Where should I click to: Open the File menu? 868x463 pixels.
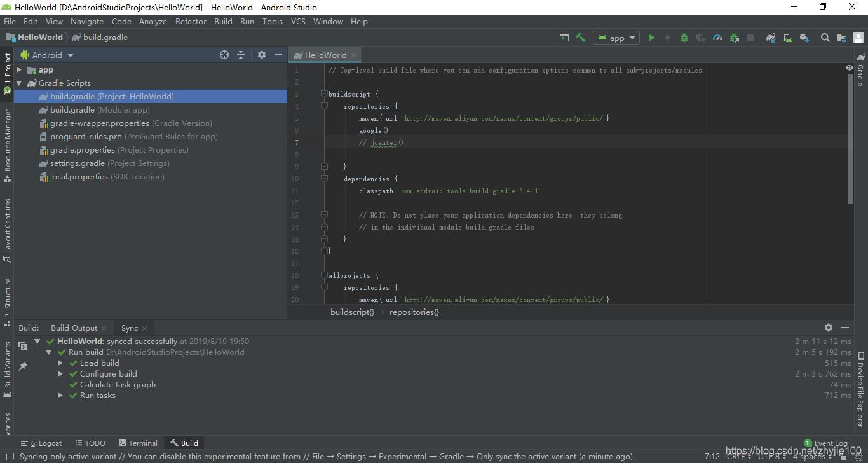click(x=10, y=21)
